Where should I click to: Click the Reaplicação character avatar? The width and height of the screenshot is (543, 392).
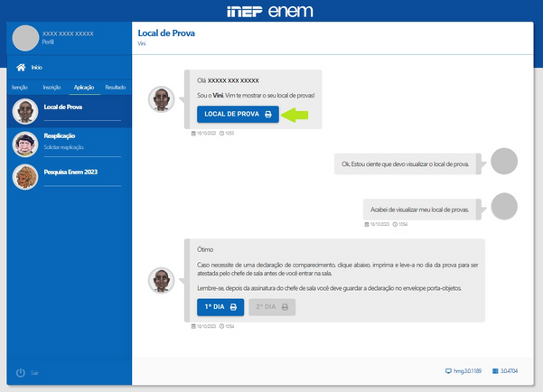pyautogui.click(x=24, y=144)
